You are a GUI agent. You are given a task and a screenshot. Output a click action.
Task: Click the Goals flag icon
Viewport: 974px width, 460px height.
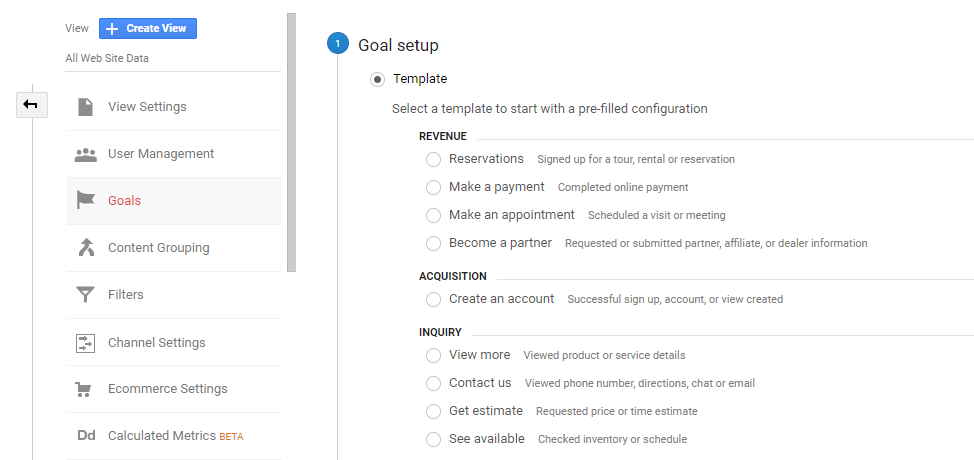click(86, 201)
